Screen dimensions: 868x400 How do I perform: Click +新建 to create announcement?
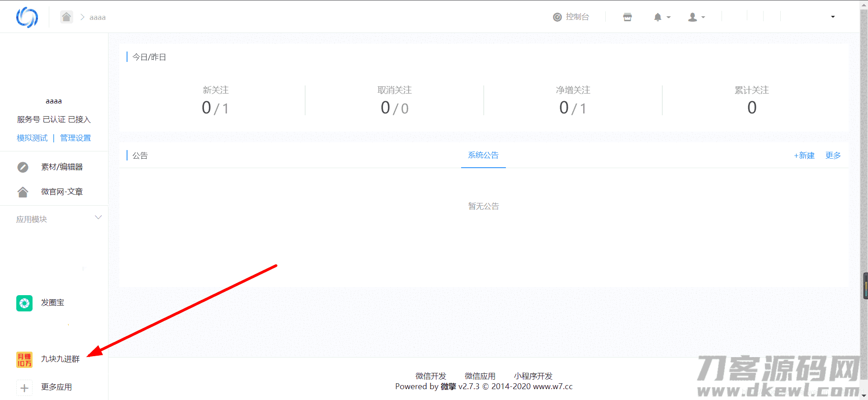pyautogui.click(x=804, y=155)
